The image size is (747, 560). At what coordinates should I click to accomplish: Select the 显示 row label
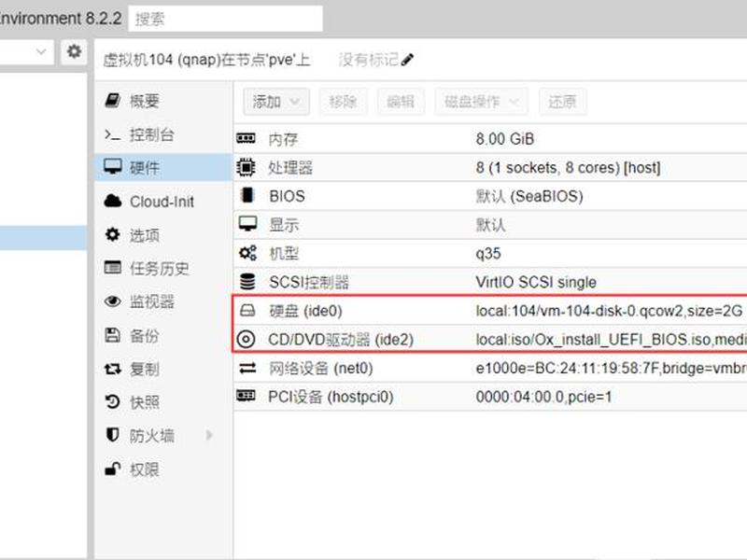(284, 225)
